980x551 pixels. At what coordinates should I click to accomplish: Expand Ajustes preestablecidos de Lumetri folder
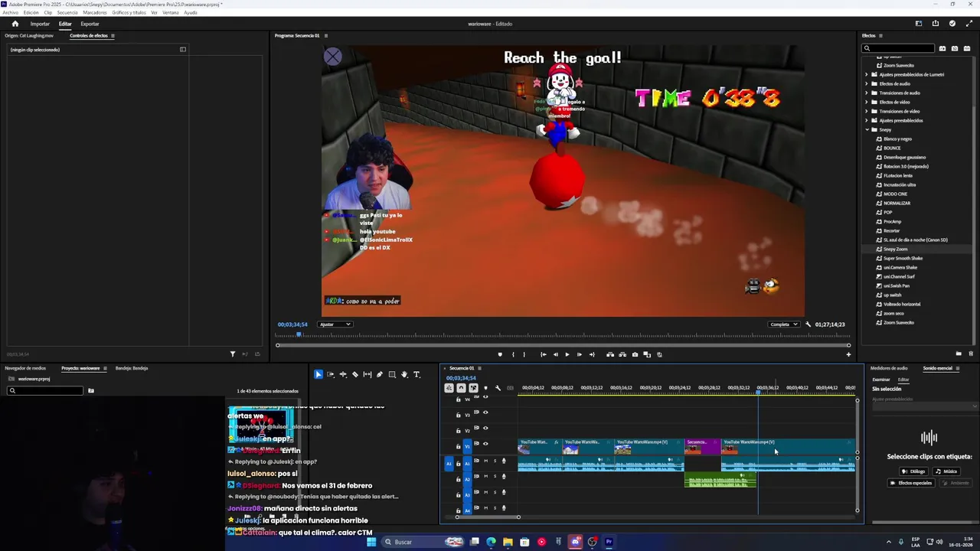pyautogui.click(x=867, y=75)
